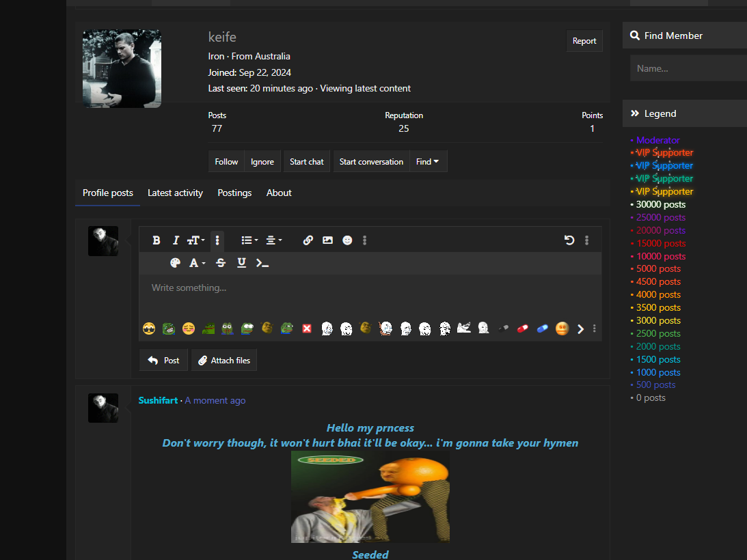
Task: Insert inline code with the terminal icon
Action: pos(262,263)
